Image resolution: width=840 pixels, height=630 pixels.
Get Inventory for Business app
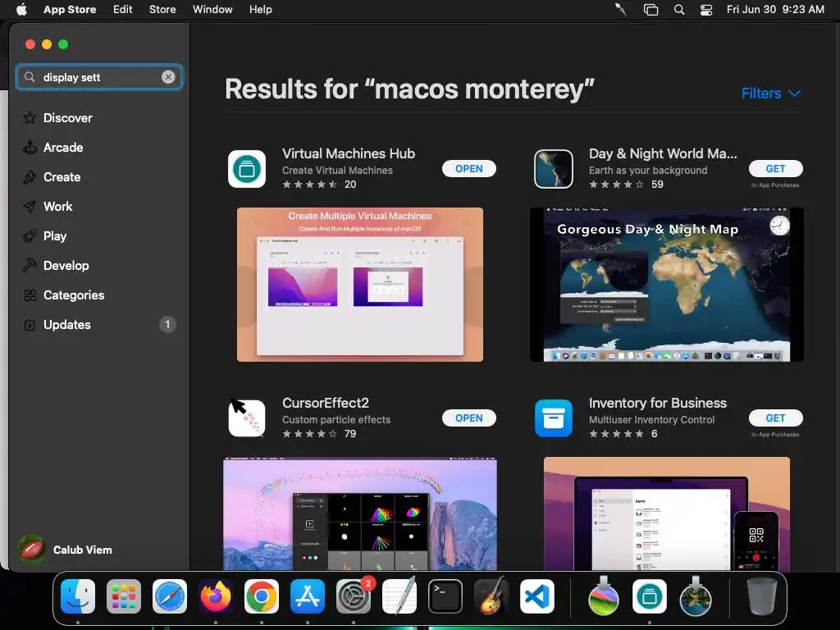(x=776, y=418)
